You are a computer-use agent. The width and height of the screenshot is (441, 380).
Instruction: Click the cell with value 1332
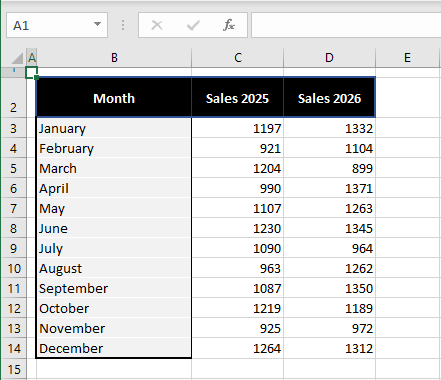click(329, 128)
